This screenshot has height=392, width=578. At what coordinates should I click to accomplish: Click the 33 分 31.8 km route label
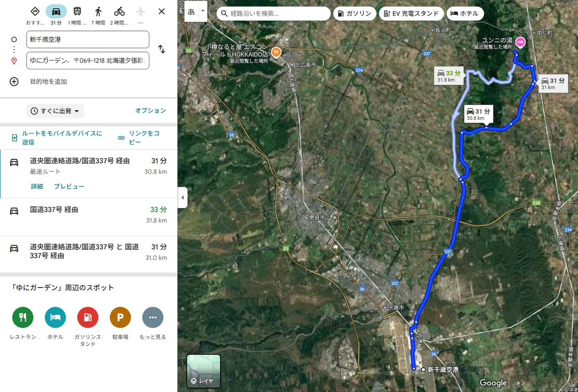tap(449, 76)
